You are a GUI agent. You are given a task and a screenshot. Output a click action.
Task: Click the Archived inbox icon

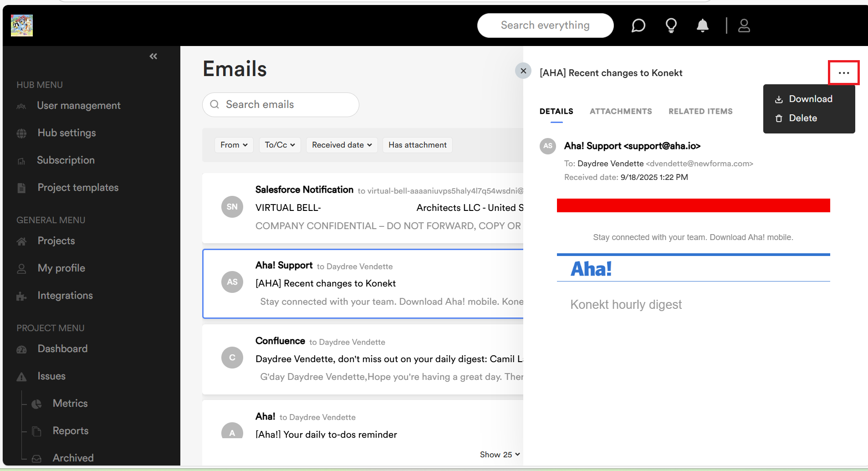point(37,458)
